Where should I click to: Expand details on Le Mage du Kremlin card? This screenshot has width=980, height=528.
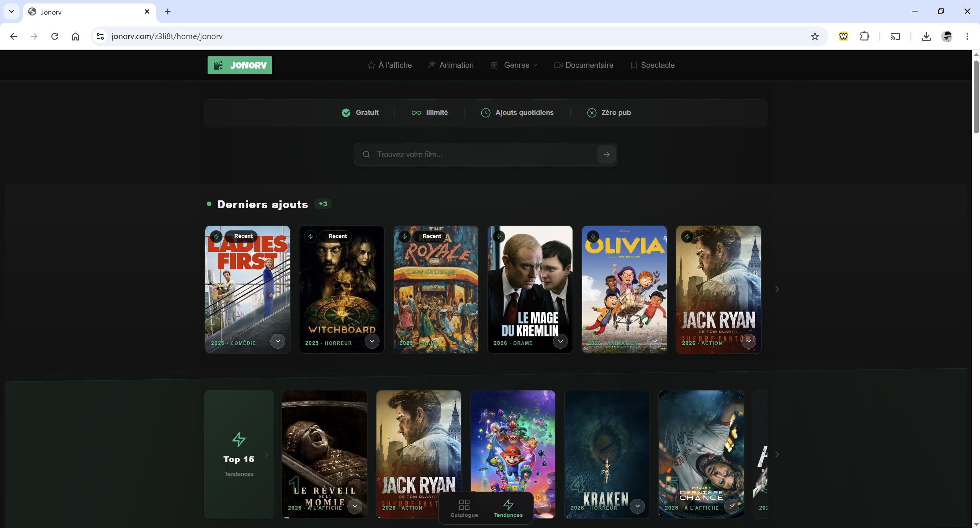(x=560, y=341)
